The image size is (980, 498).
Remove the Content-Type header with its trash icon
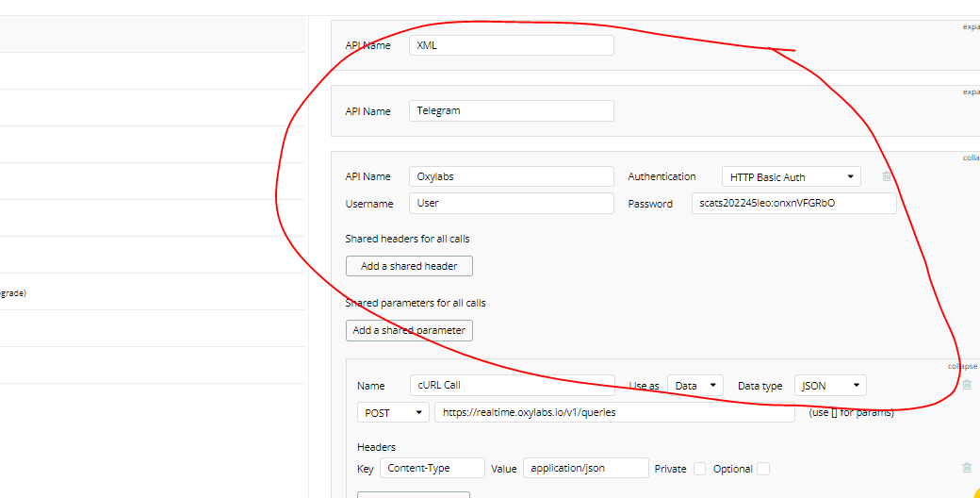click(967, 467)
